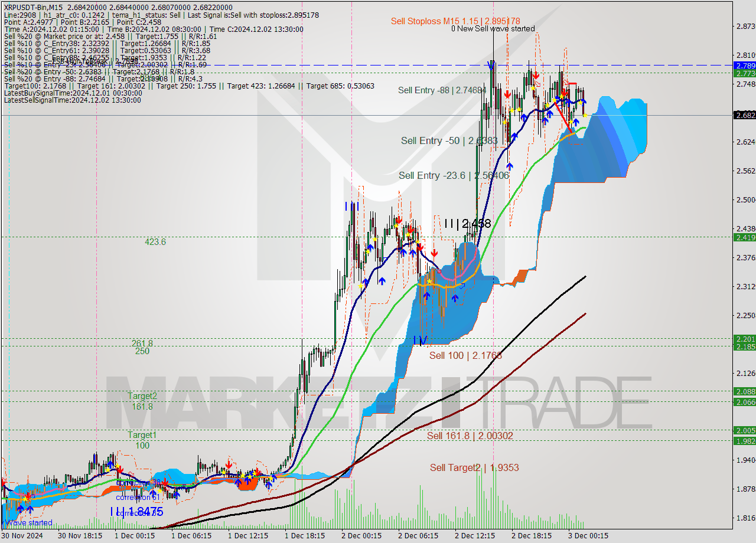Select the green 1.982 price tag
756x543 pixels.
(x=744, y=441)
